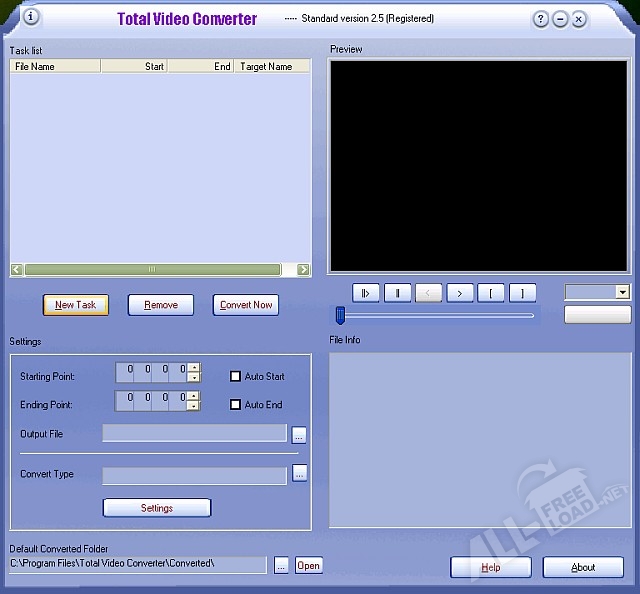
Task: Enable the Auto End checkbox
Action: (x=236, y=405)
